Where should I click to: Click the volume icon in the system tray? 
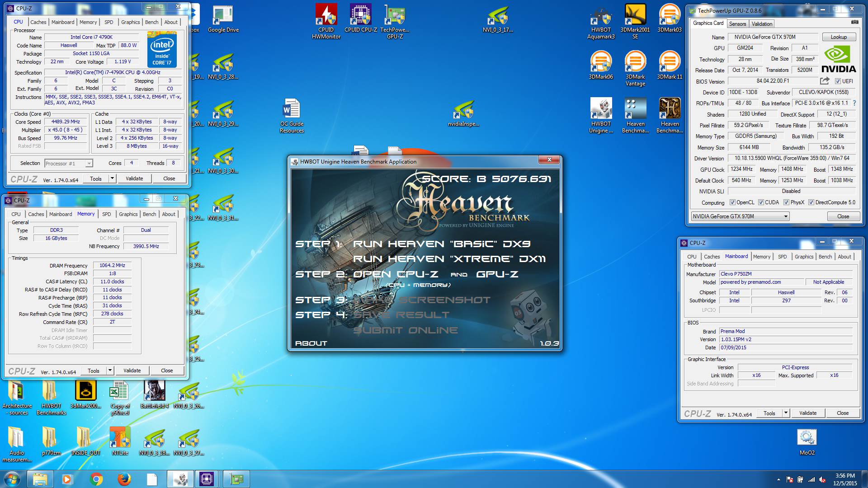(x=822, y=480)
